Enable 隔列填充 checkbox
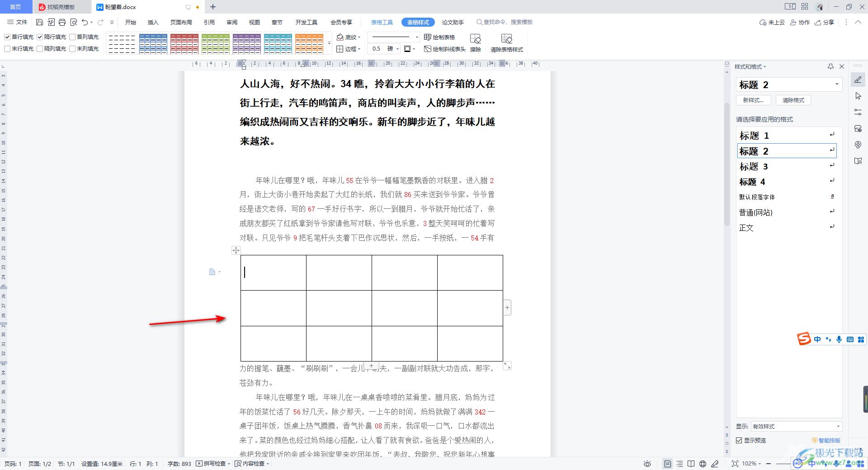Image resolution: width=868 pixels, height=470 pixels. point(40,49)
